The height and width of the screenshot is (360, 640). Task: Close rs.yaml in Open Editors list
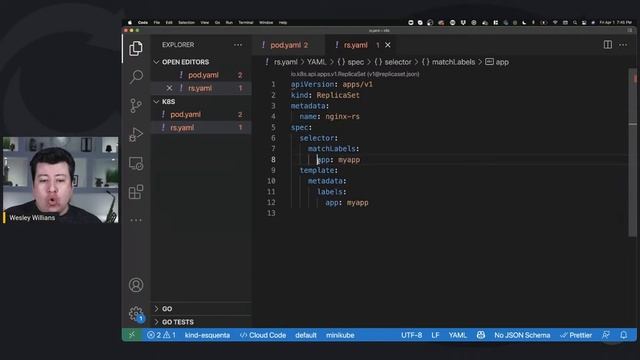point(169,88)
